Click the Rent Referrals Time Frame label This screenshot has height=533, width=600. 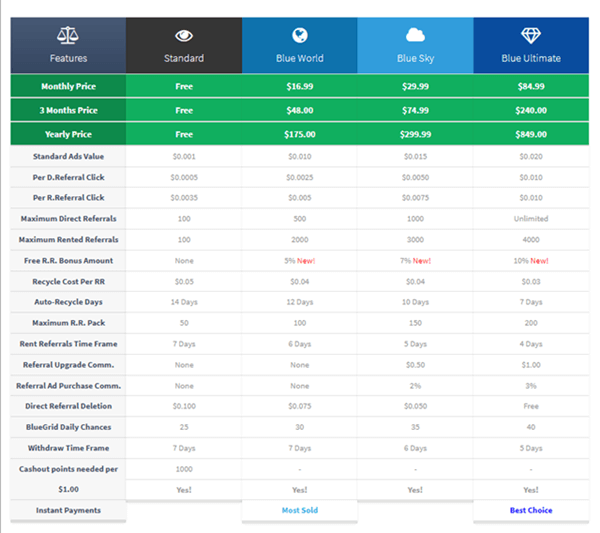(68, 344)
